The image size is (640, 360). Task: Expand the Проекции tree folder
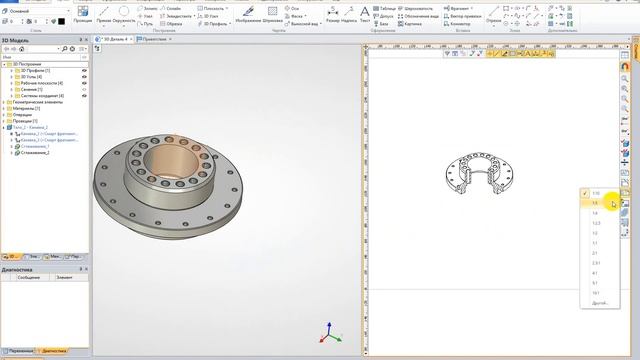[4, 121]
